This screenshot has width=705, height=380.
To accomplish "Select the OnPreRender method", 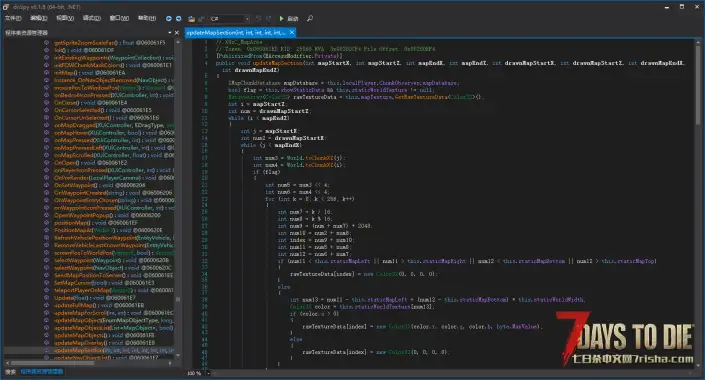I will tap(113, 178).
